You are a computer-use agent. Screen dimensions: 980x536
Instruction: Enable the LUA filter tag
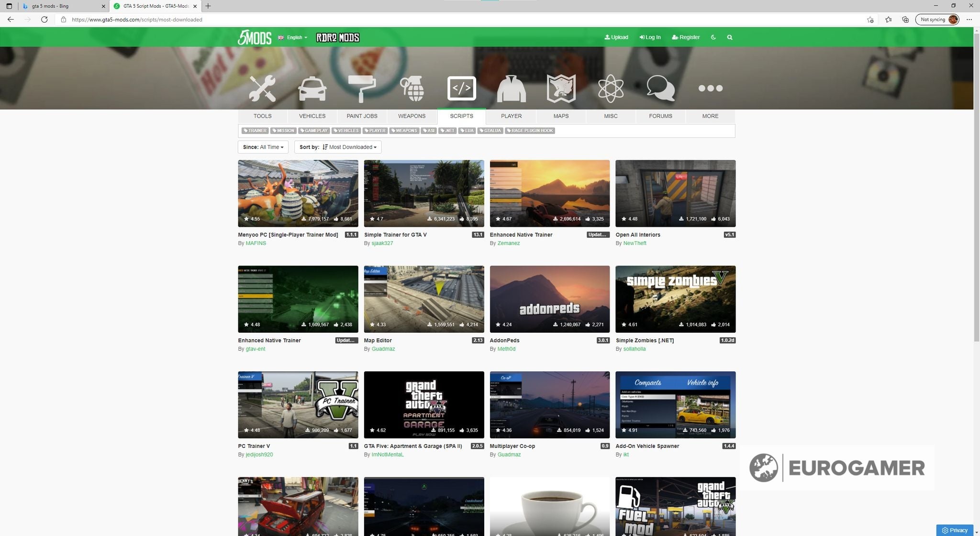point(467,131)
